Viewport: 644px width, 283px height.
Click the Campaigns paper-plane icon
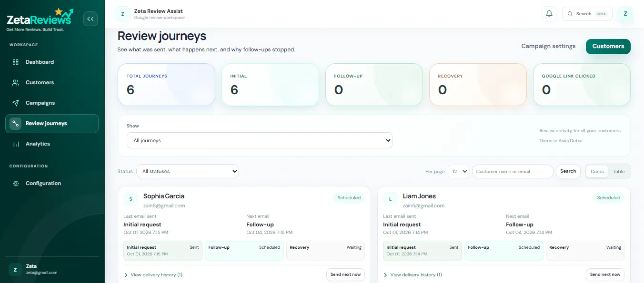(16, 103)
